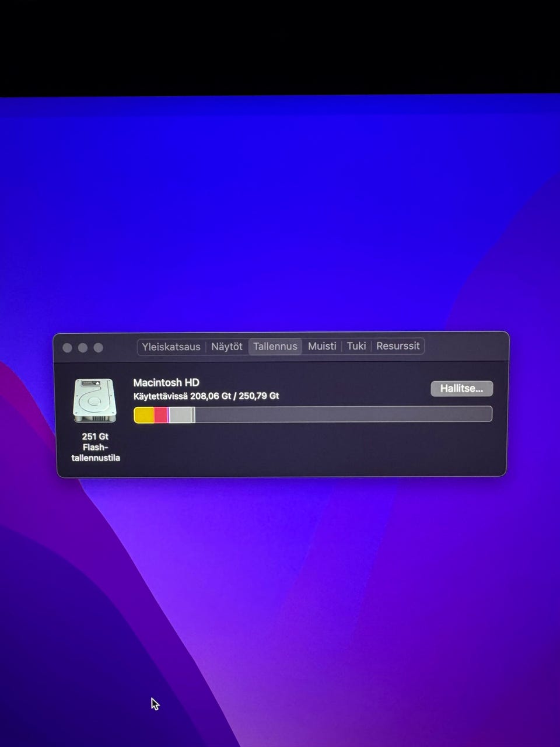The height and width of the screenshot is (747, 560).
Task: Click the light grey segment of the storage bar
Action: [181, 415]
